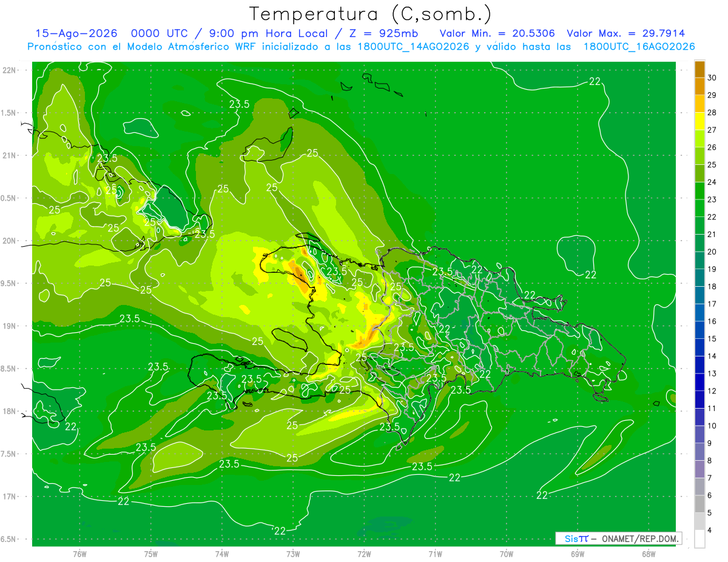Click the orange swatch between 29 and 30

pos(699,86)
